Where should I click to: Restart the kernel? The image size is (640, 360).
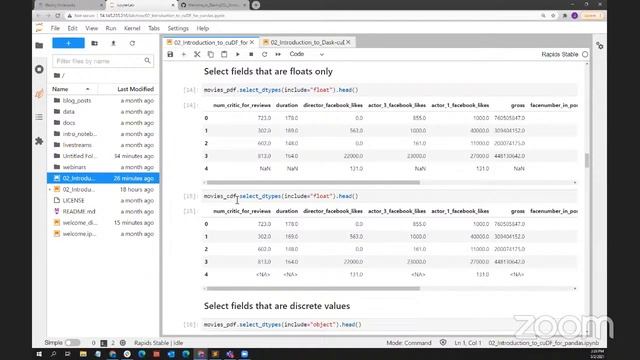[x=264, y=54]
